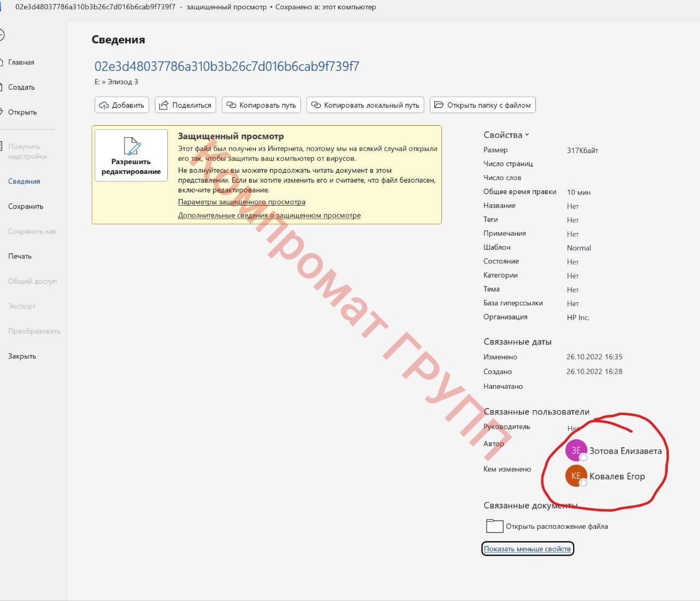Click Добавить cloud upload button
This screenshot has height=601, width=700.
122,105
